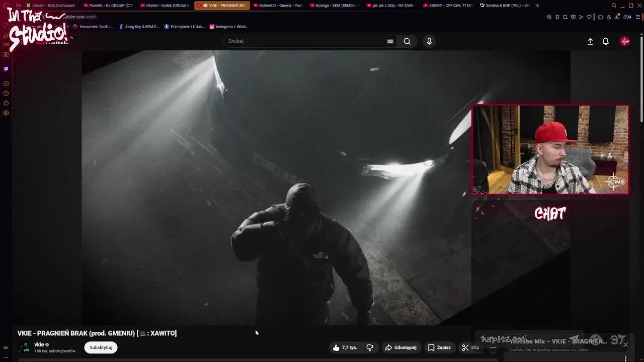Open the browser downloads icon
644x362 pixels.
[x=617, y=17]
